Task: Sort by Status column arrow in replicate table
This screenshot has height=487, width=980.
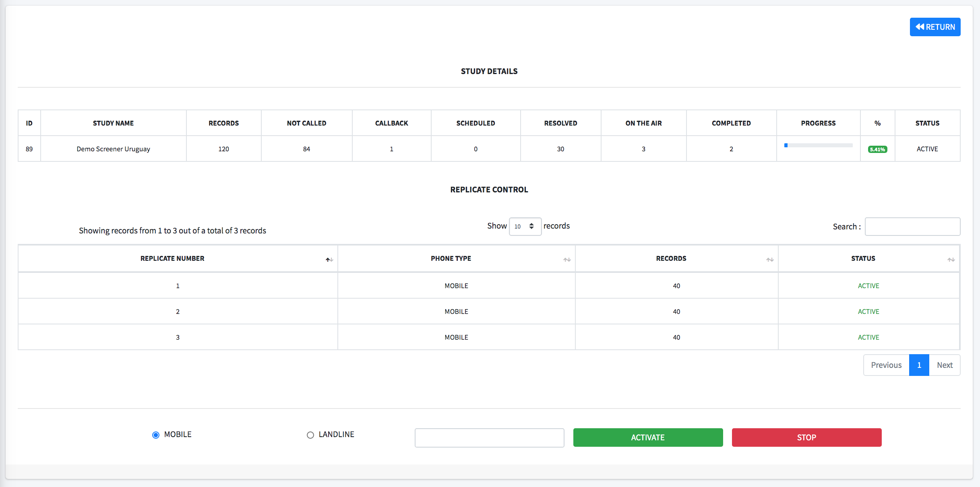Action: pyautogui.click(x=951, y=260)
